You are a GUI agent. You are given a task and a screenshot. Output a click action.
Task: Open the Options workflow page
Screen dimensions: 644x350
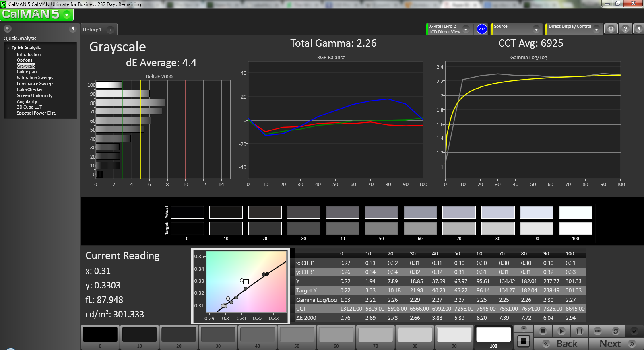(x=25, y=60)
